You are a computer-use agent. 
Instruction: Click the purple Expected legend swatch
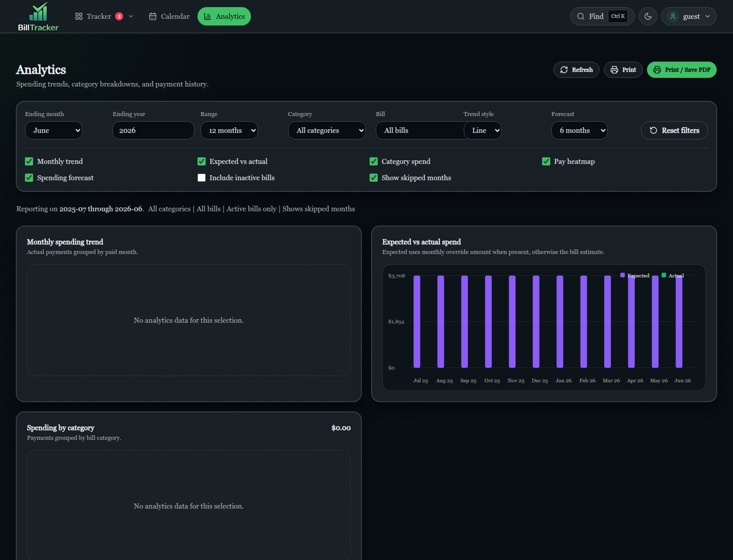pos(623,275)
